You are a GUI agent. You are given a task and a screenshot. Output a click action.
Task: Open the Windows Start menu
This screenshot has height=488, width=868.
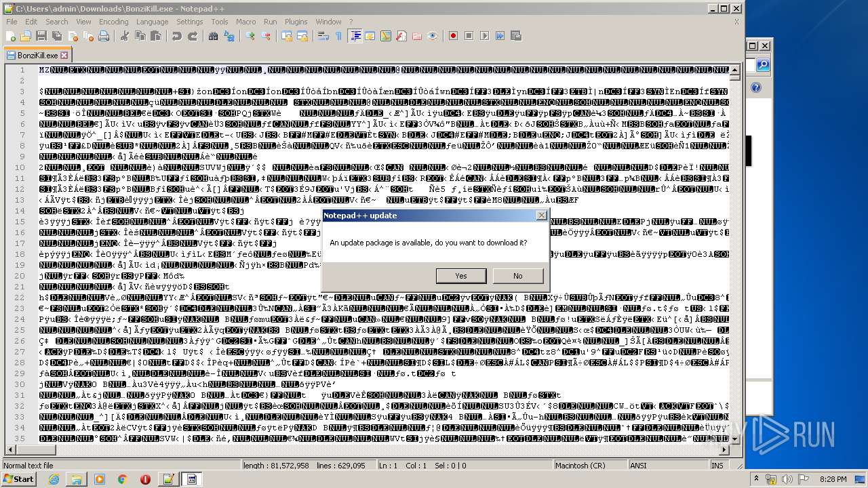[19, 479]
